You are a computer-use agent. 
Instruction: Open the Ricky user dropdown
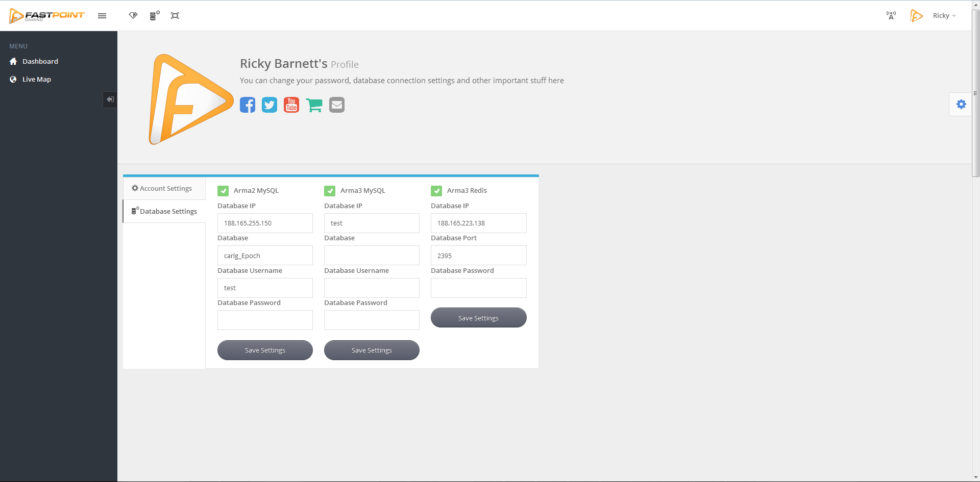[x=944, y=16]
